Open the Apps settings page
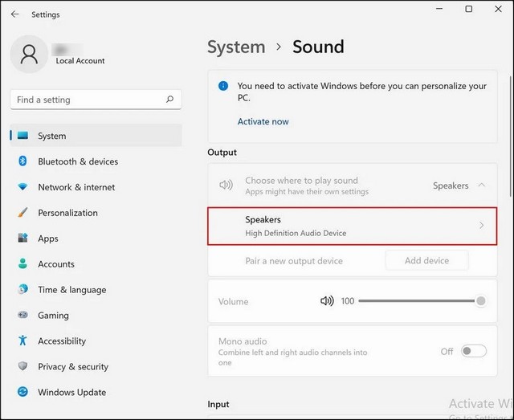This screenshot has height=420, width=514. pos(96,238)
